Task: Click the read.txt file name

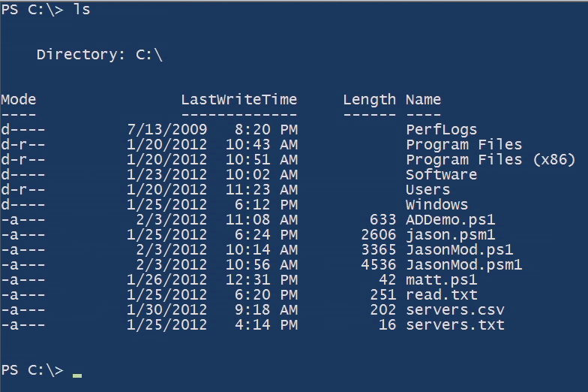Action: [441, 294]
